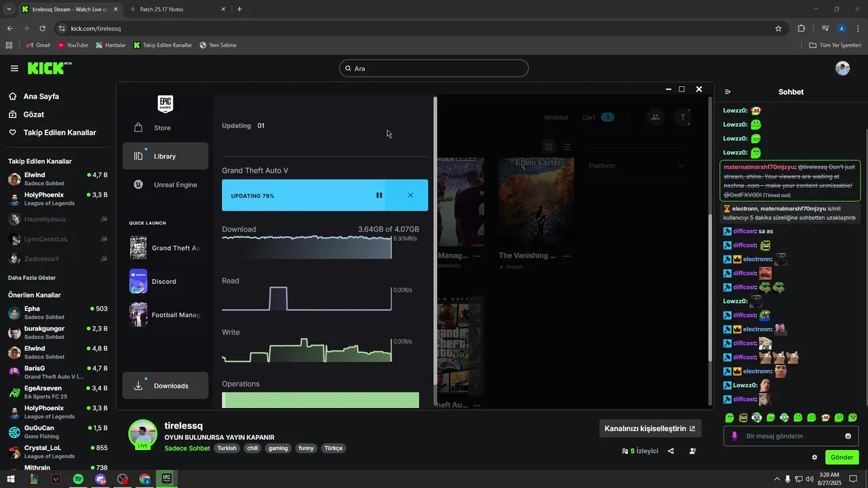Open the Unreal Engine section
Image resolution: width=868 pixels, height=488 pixels.
(165, 184)
